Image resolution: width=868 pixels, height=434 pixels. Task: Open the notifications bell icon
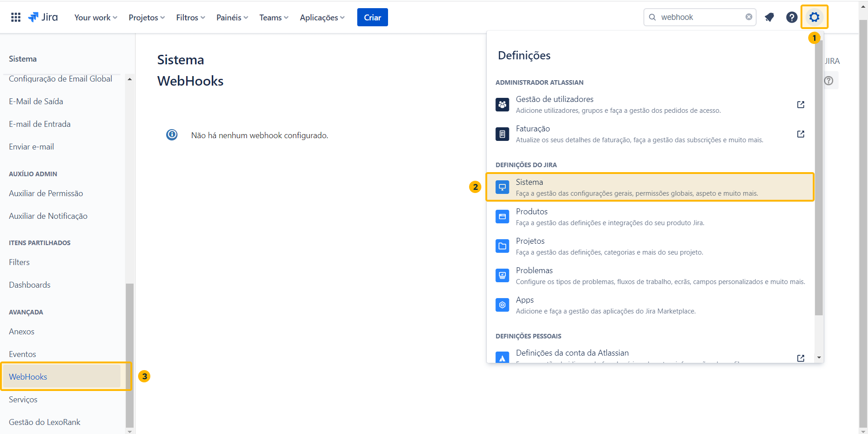click(x=769, y=17)
